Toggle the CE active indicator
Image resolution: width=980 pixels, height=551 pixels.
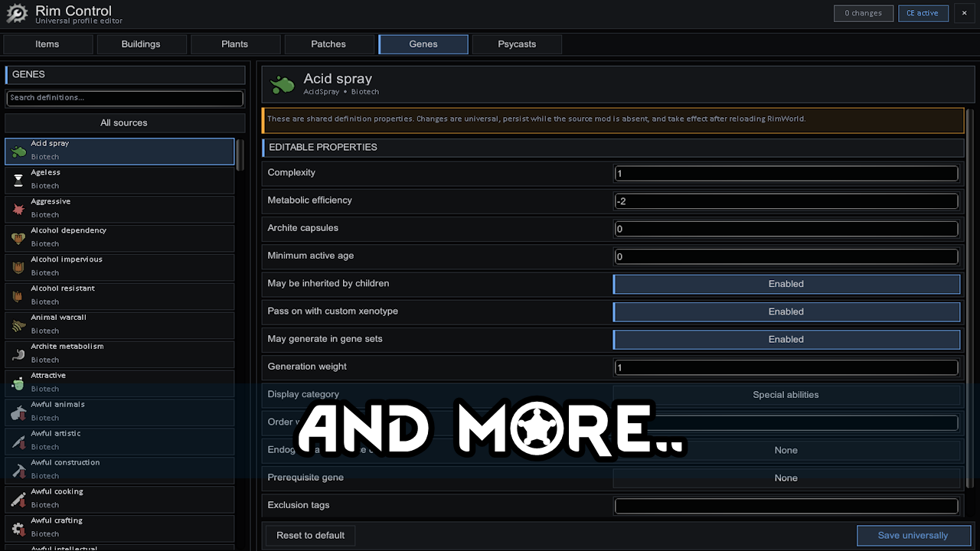(923, 13)
